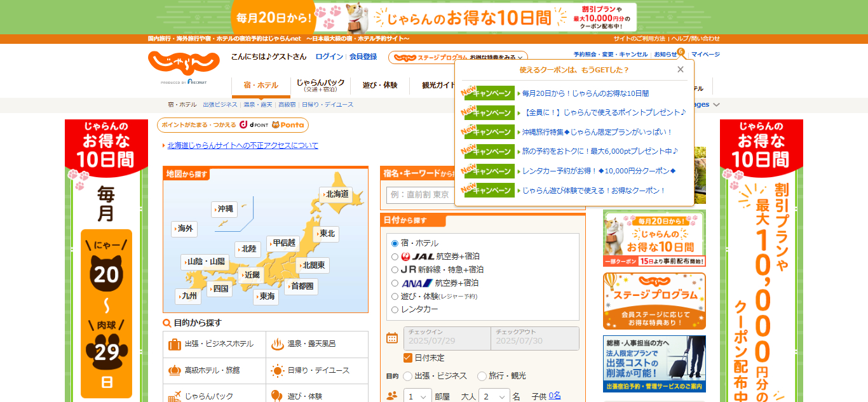The width and height of the screenshot is (868, 402).
Task: Click the check-out date field
Action: [x=535, y=338]
